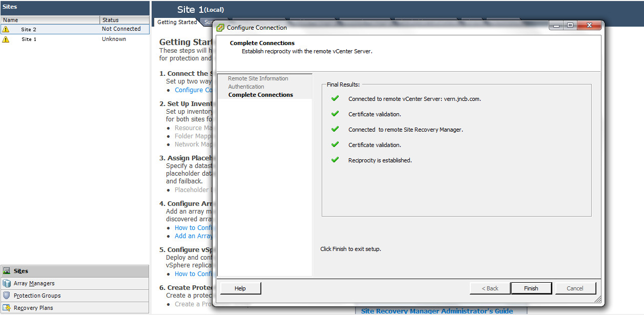Click the Placeholder Datastores greyed link
Viewport: 644px width, 315px height.
coord(193,190)
